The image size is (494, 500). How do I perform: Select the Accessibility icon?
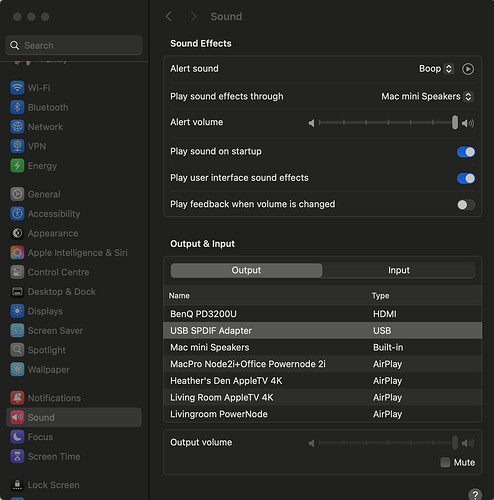(x=17, y=214)
